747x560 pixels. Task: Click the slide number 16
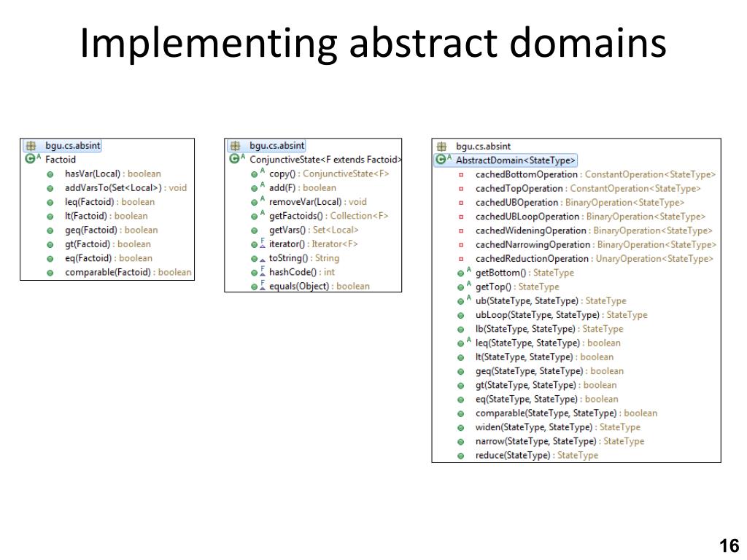point(729,545)
